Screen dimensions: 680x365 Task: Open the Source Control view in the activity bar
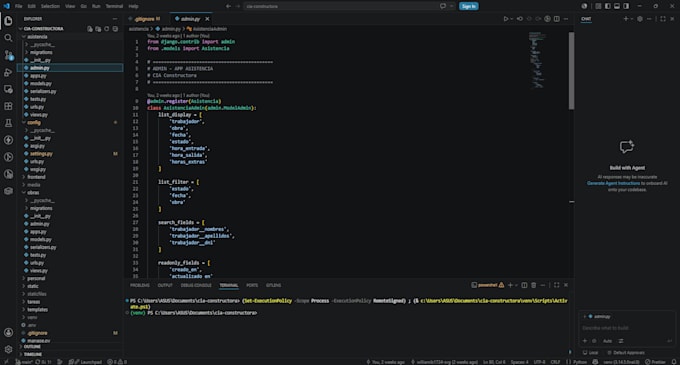coord(8,55)
